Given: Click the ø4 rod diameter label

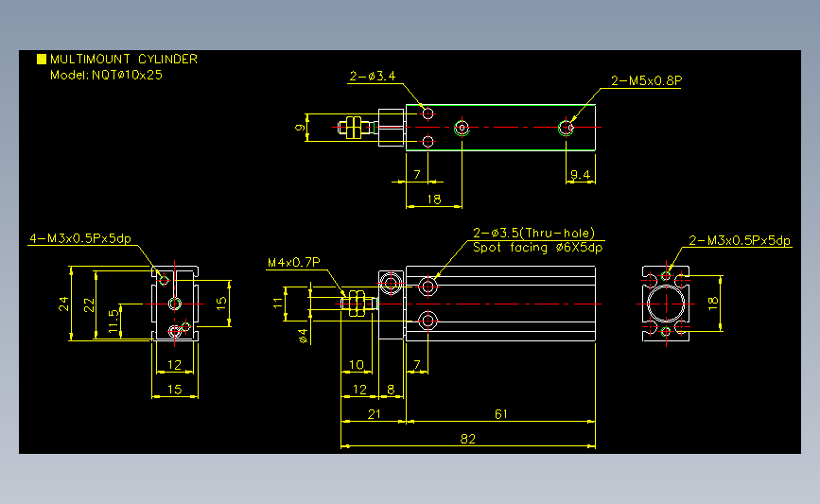Looking at the screenshot, I should (x=303, y=336).
